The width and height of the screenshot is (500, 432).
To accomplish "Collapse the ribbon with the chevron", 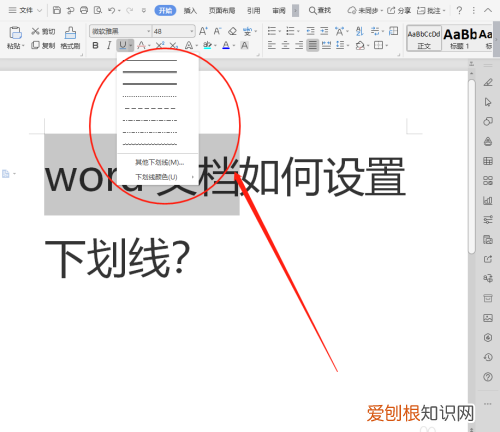I will 488,10.
